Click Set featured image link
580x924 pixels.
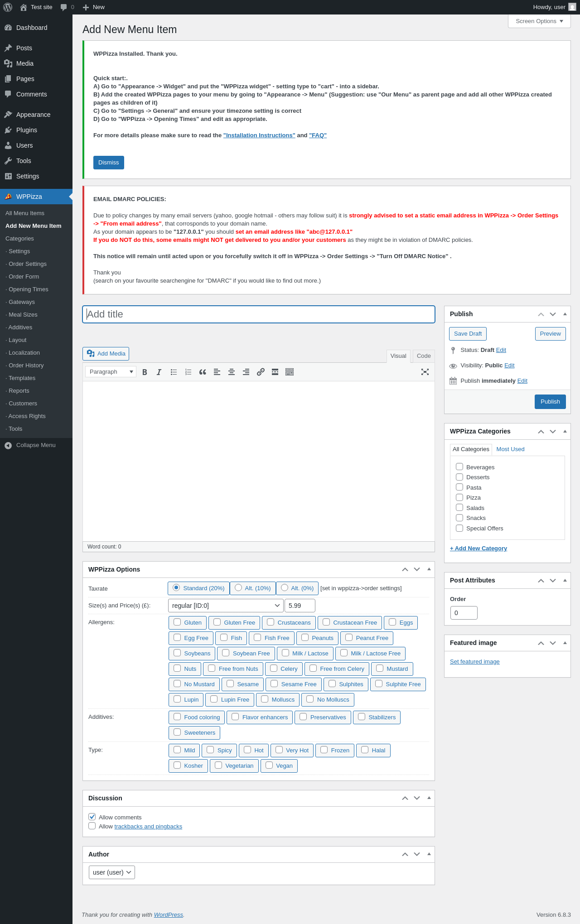pyautogui.click(x=475, y=662)
